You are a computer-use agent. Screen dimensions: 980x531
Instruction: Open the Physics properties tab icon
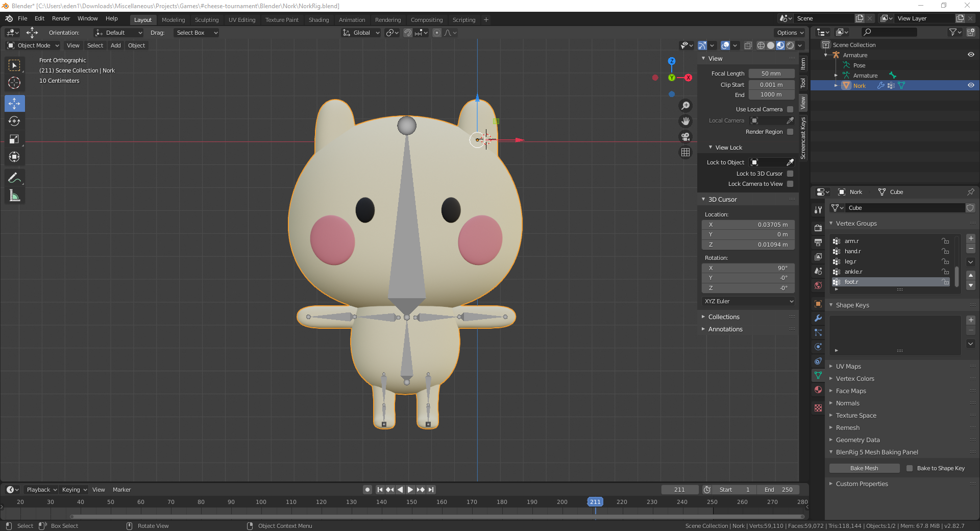818,347
